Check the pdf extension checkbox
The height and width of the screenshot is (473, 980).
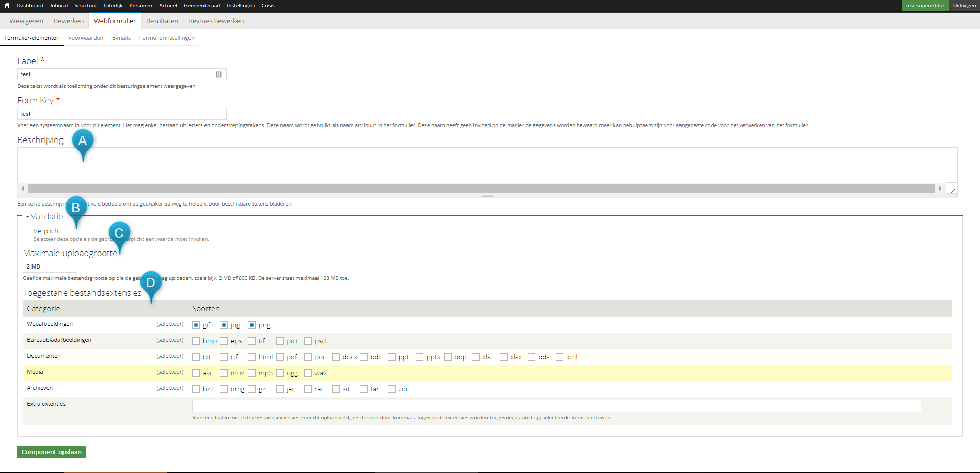(x=280, y=357)
